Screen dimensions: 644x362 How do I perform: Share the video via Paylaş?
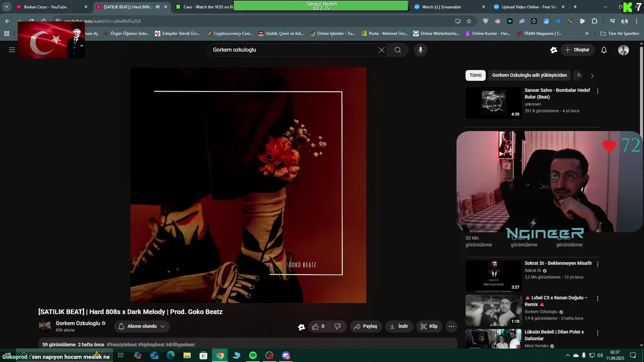[x=366, y=326]
